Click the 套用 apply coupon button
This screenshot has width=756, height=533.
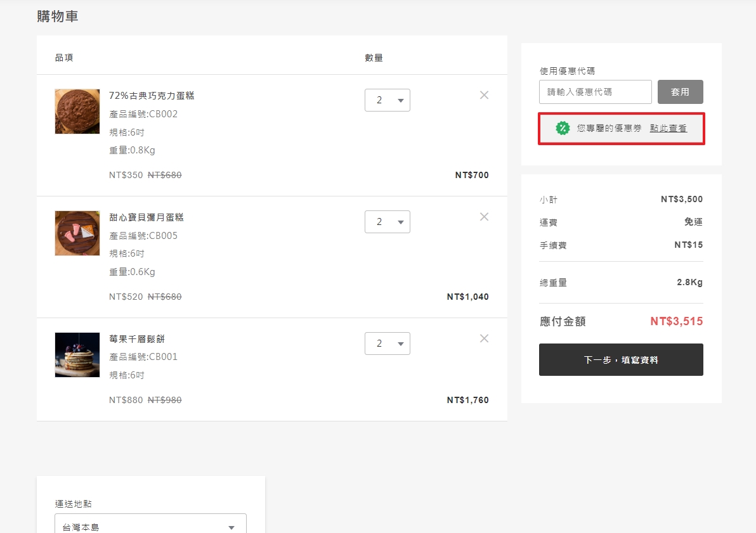pos(680,92)
